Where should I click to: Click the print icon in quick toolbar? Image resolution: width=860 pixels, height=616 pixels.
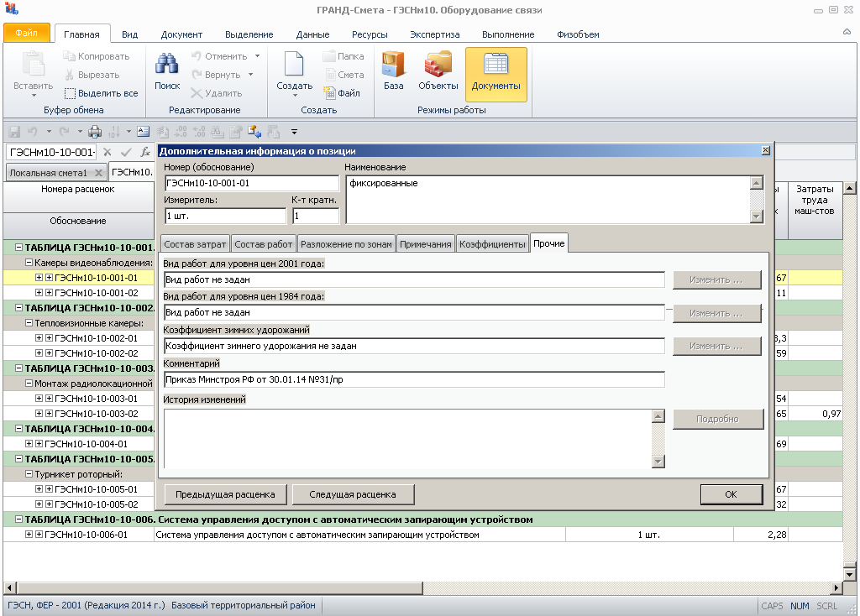click(95, 131)
